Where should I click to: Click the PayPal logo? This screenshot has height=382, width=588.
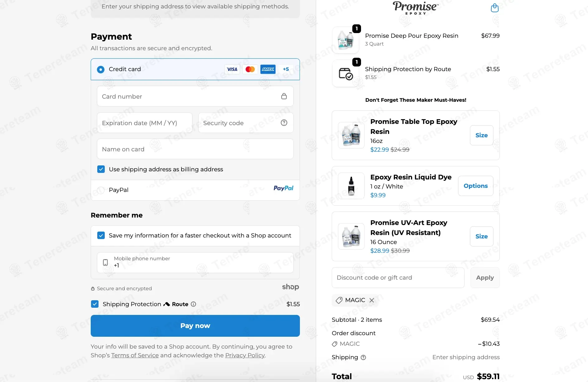coord(283,188)
